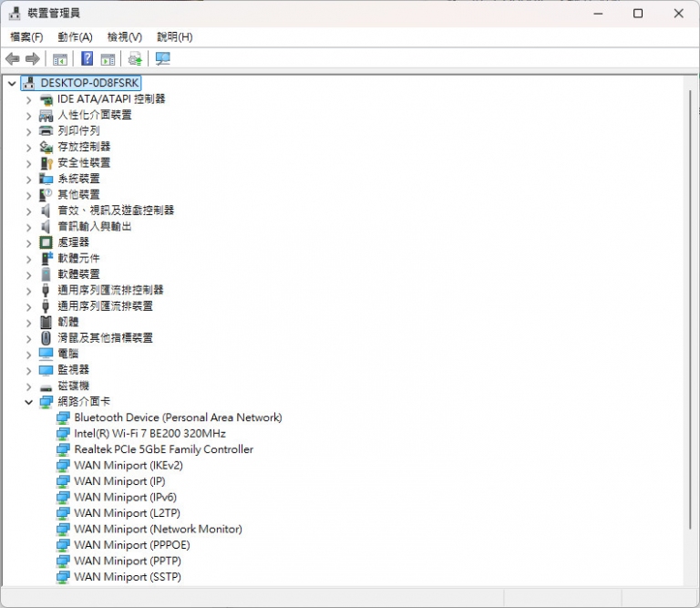The height and width of the screenshot is (608, 700).
Task: Open the 檔案(F) menu
Action: tap(26, 36)
